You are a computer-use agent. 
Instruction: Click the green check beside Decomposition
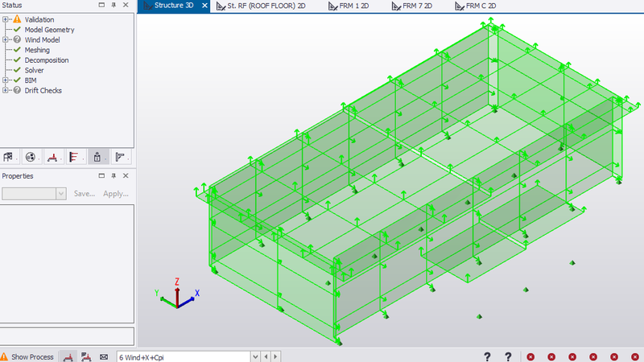(x=17, y=60)
